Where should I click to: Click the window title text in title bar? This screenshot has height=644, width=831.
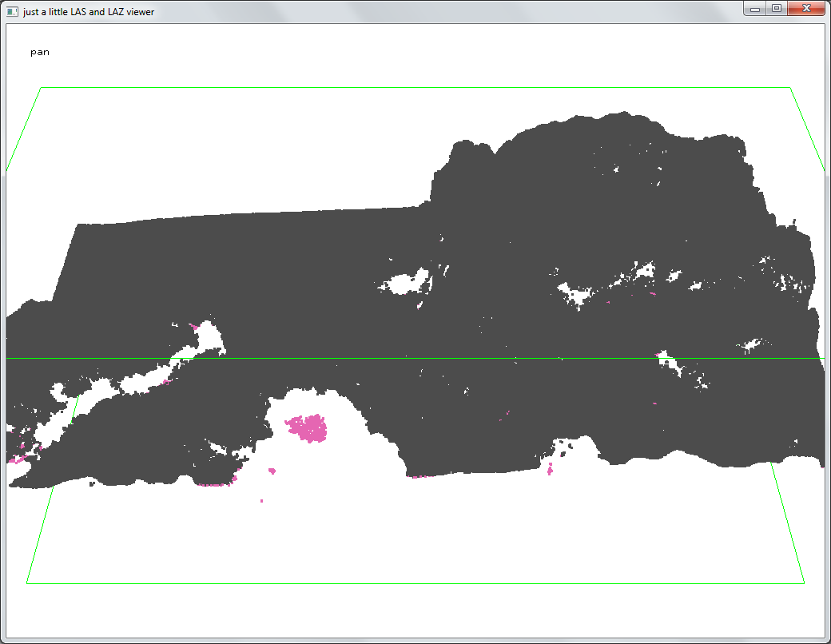[x=89, y=11]
